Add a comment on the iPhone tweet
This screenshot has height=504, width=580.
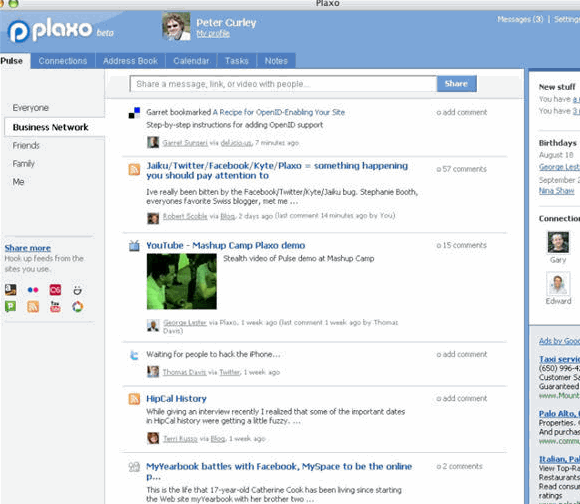point(462,354)
